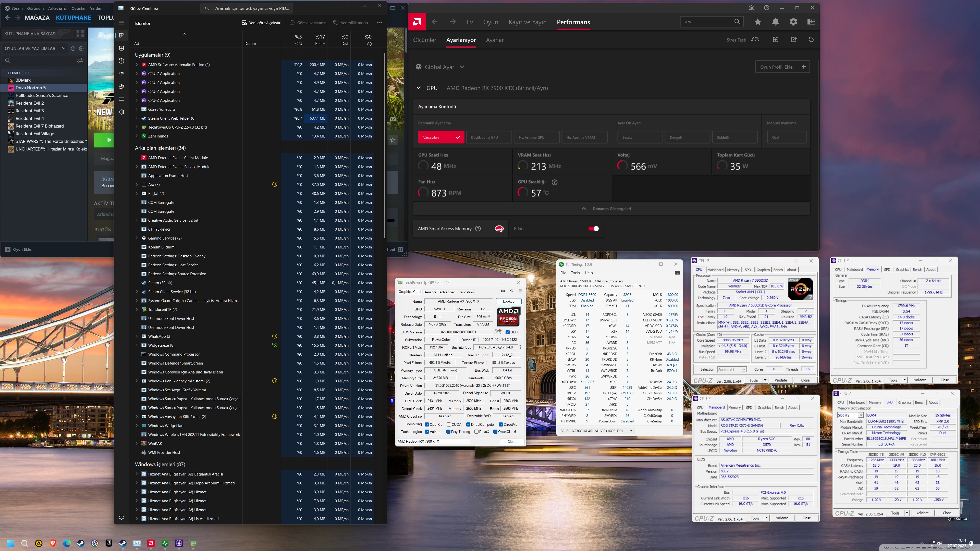Go back in AMD Software navigation
Screen dimensions: 980x551
pyautogui.click(x=435, y=22)
